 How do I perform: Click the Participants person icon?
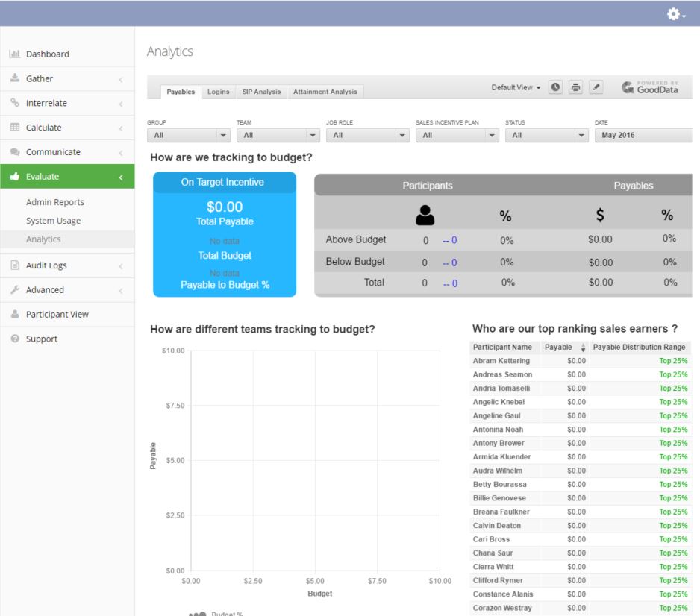pyautogui.click(x=425, y=215)
